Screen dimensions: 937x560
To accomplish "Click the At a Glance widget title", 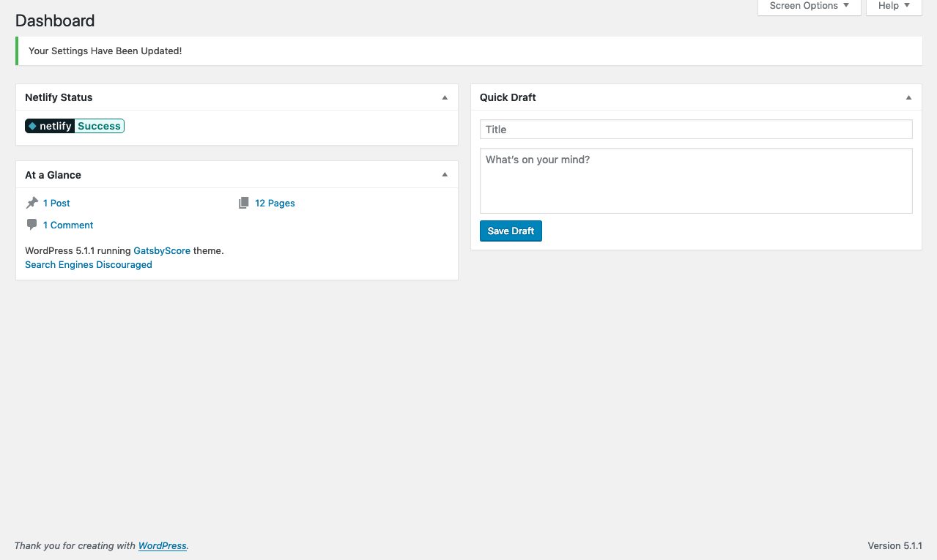I will pyautogui.click(x=53, y=175).
